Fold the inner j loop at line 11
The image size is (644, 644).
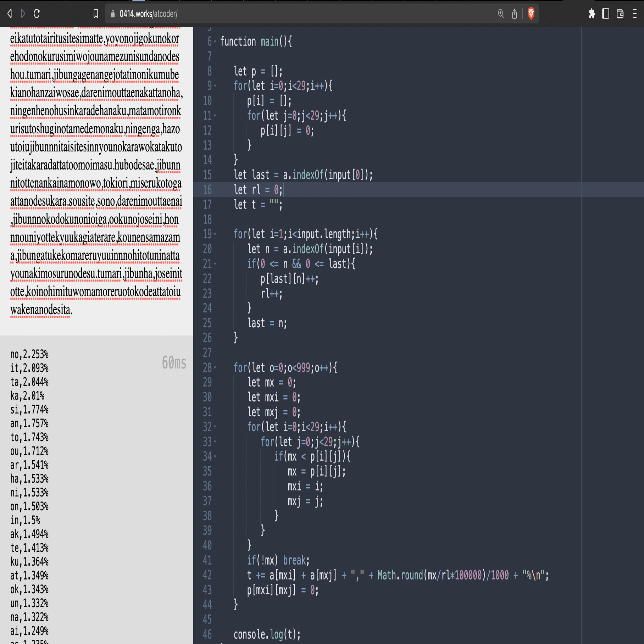(215, 116)
